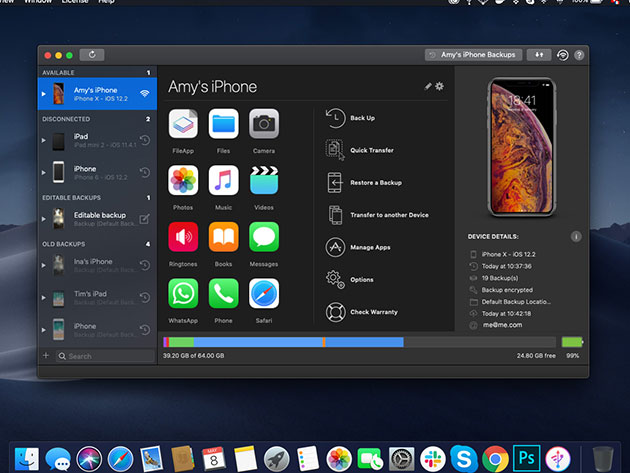
Task: Open Skype from the dock
Action: [x=464, y=458]
